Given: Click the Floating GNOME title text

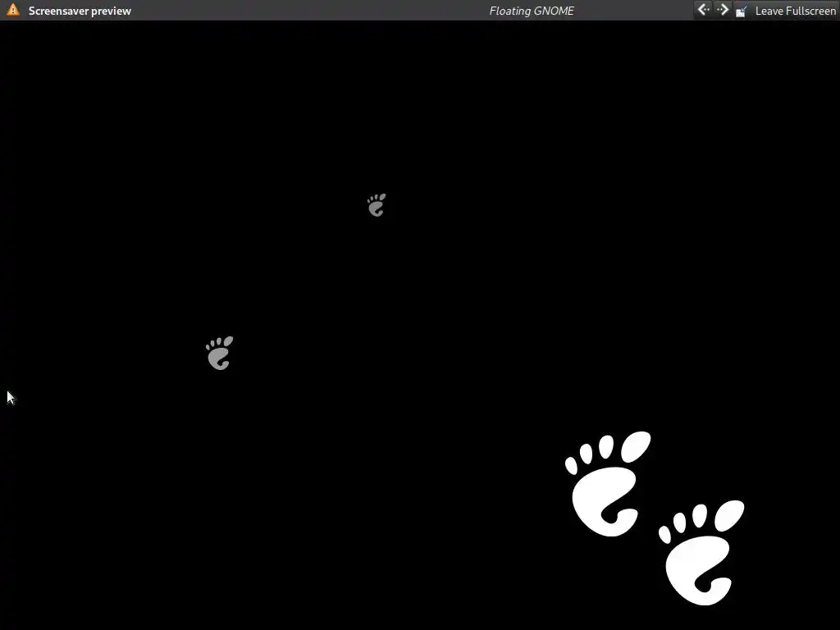Looking at the screenshot, I should click(x=532, y=11).
